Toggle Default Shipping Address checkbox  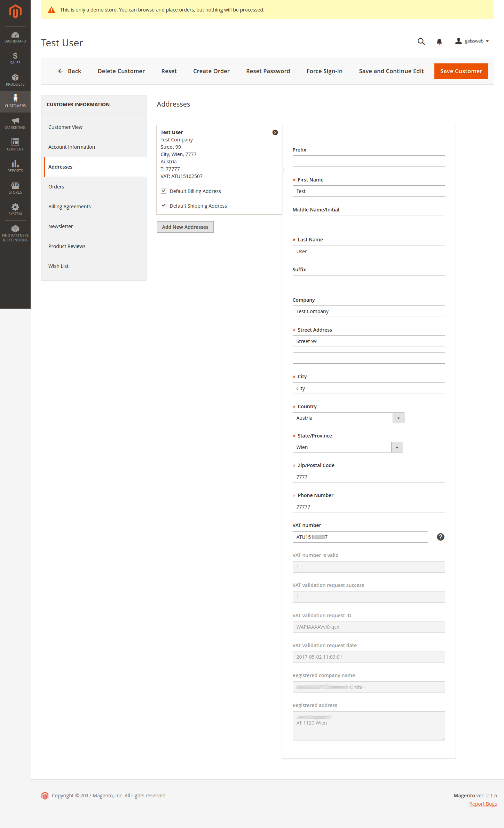[164, 206]
